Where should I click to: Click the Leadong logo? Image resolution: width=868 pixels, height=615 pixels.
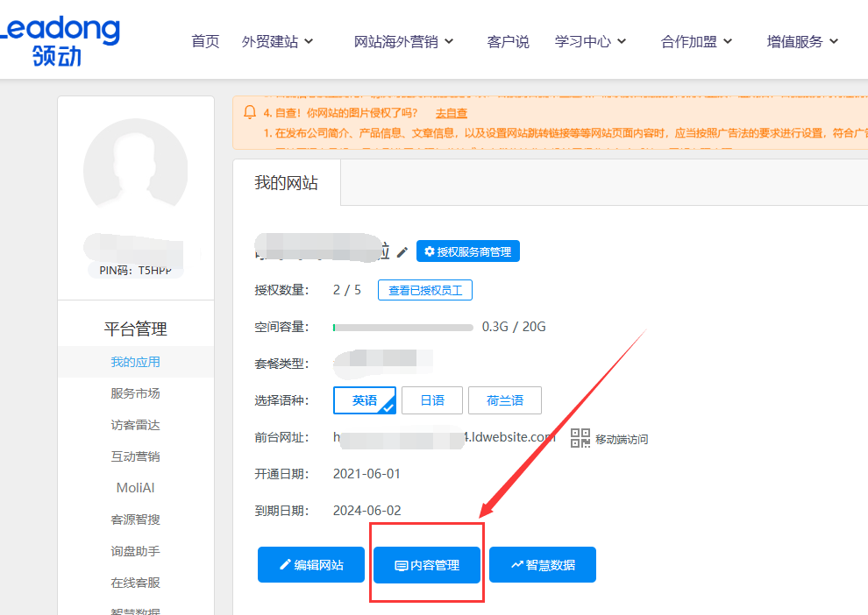[x=60, y=39]
